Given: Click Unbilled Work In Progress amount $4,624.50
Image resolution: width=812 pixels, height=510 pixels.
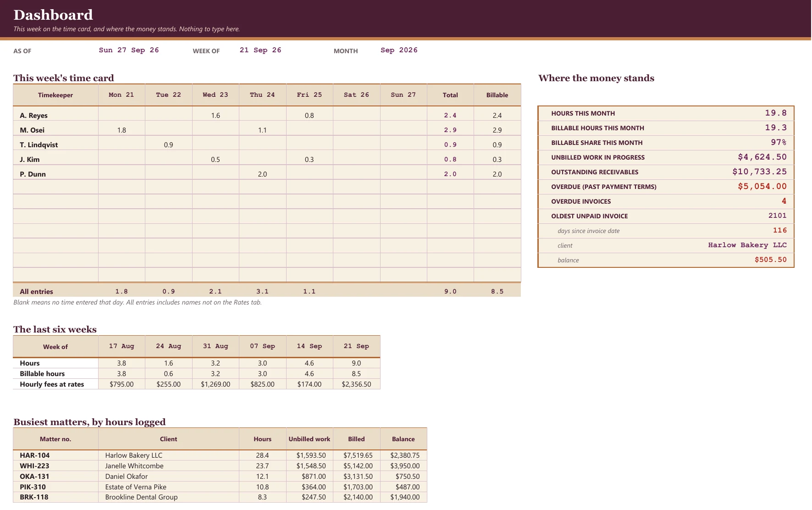Looking at the screenshot, I should 762,157.
